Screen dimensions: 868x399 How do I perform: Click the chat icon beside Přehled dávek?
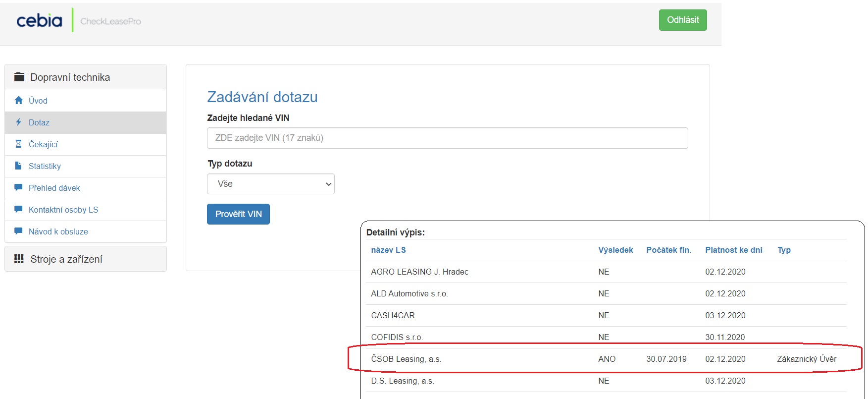(x=18, y=187)
